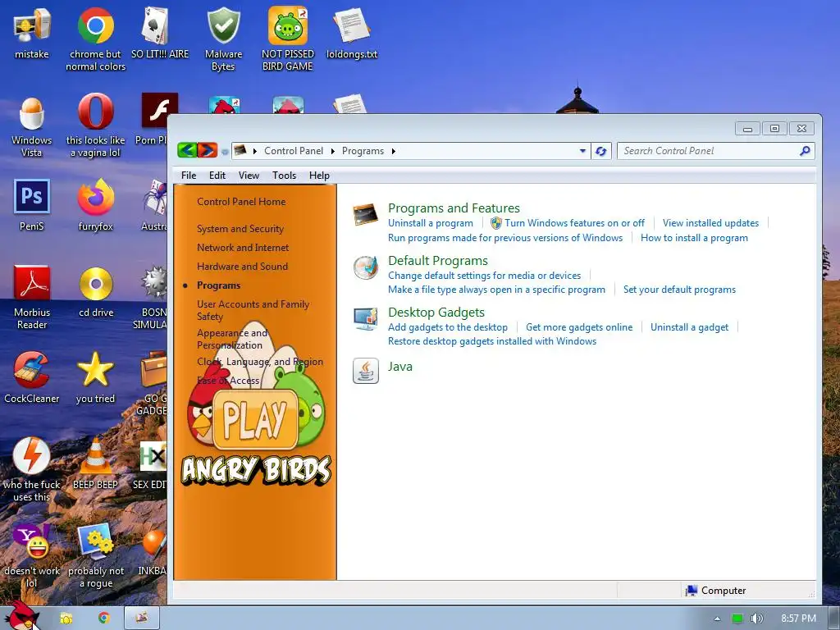Viewport: 840px width, 630px height.
Task: Click Restore desktop gadgets installed with Windows
Action: point(492,341)
